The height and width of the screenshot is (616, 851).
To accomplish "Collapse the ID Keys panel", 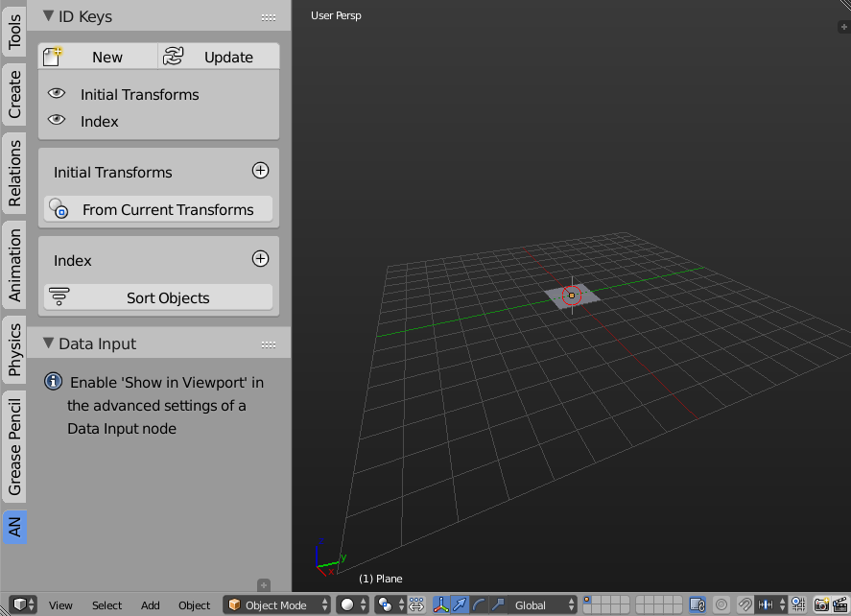I will click(48, 16).
